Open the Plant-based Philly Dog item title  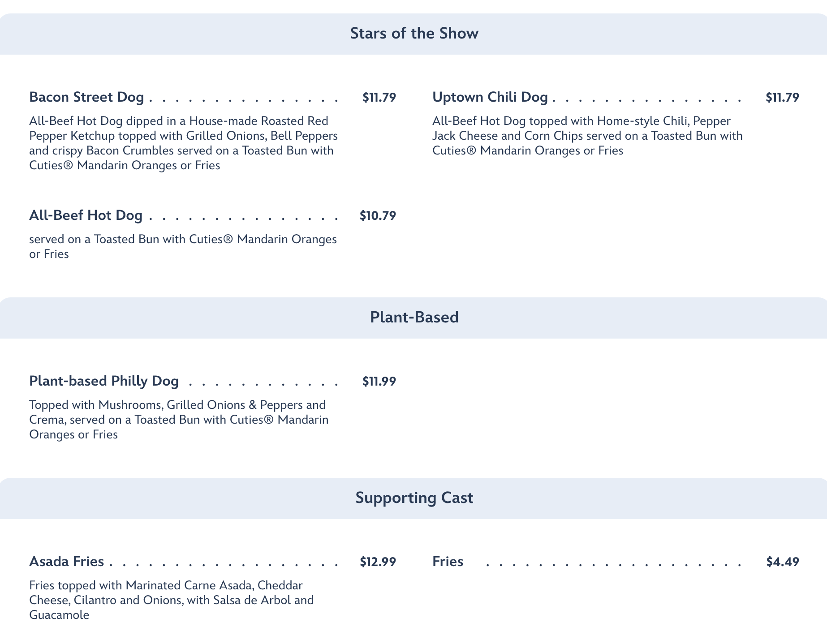[104, 381]
